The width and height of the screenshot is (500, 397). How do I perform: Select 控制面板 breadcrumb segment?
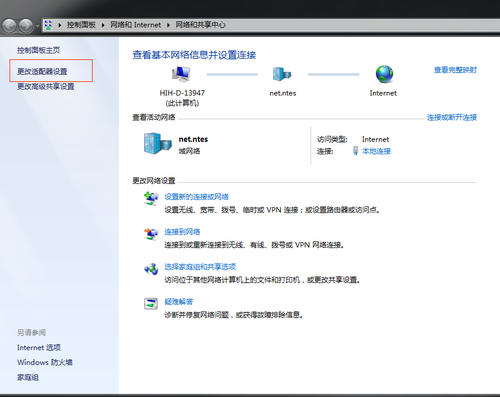pyautogui.click(x=81, y=25)
